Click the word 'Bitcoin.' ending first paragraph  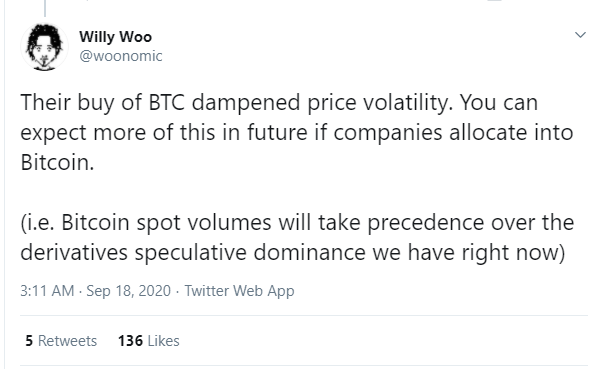[x=57, y=162]
